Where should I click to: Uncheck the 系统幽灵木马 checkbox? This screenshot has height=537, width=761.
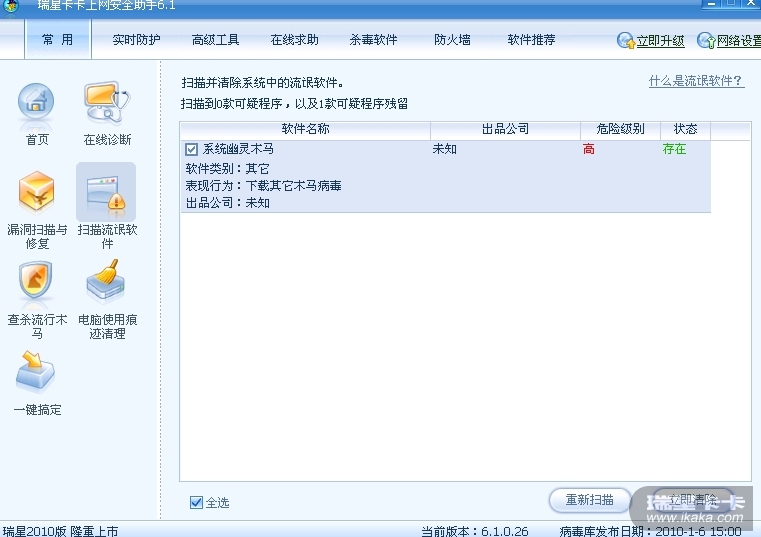click(x=191, y=149)
